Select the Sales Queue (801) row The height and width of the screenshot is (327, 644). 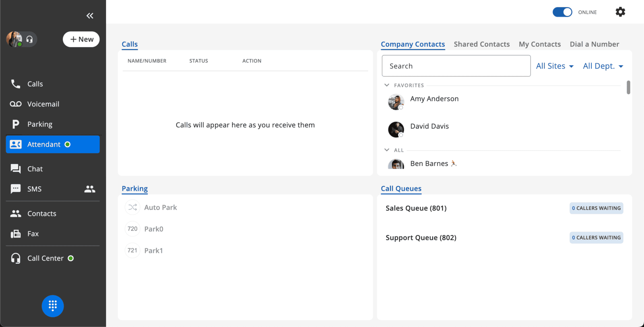pos(416,208)
